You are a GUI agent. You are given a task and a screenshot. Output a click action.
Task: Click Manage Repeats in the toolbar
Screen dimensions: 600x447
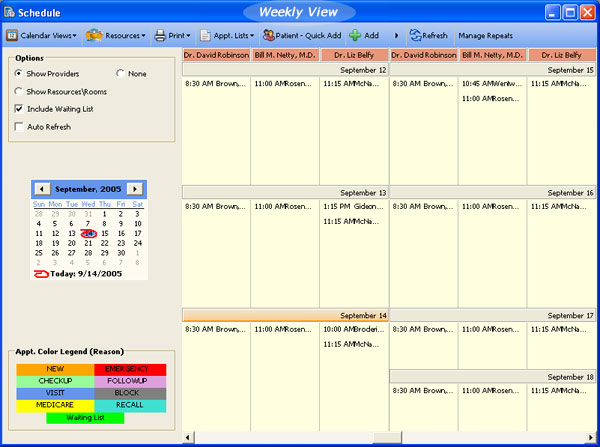485,35
